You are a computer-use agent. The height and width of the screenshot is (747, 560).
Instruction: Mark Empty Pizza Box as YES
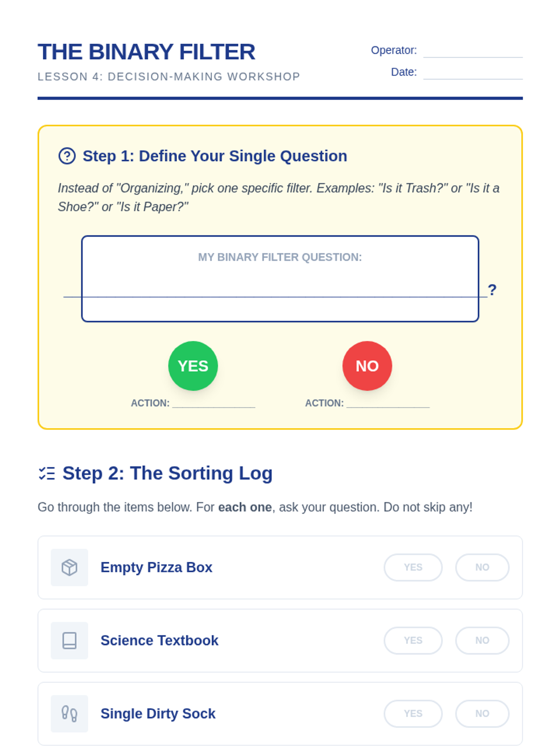(x=413, y=567)
